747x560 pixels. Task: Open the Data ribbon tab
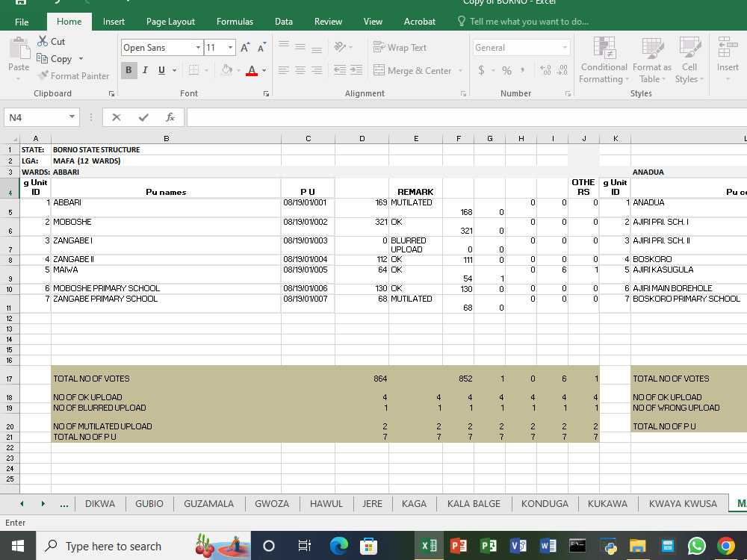(283, 22)
